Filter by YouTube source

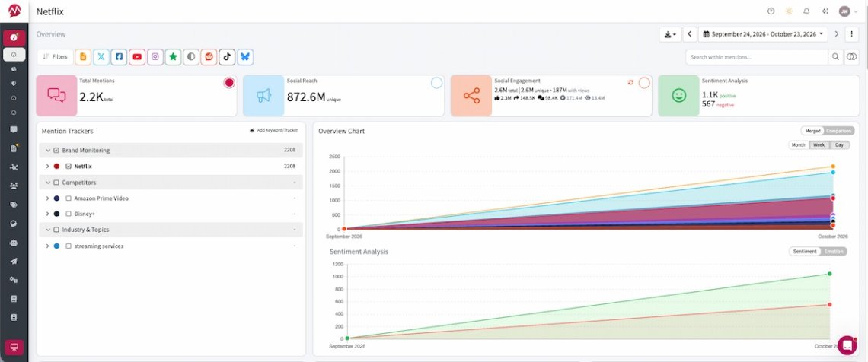[137, 56]
